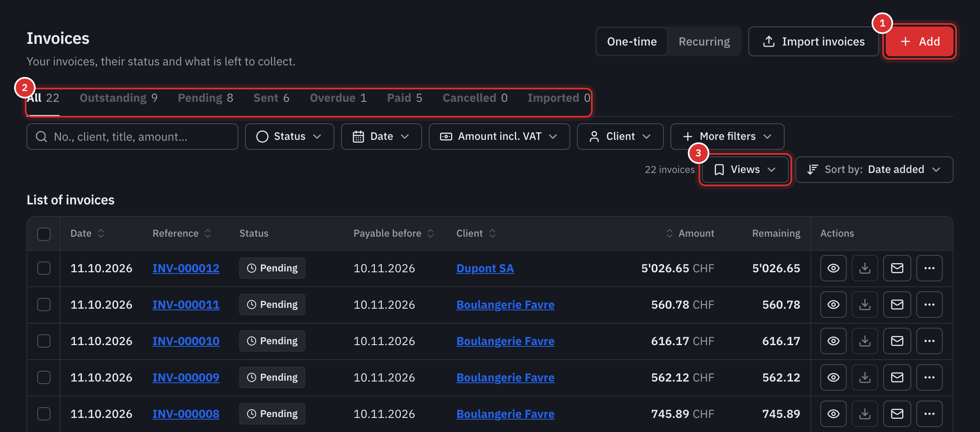Tick the checkbox for INV-000010
980x432 pixels.
[x=44, y=341]
